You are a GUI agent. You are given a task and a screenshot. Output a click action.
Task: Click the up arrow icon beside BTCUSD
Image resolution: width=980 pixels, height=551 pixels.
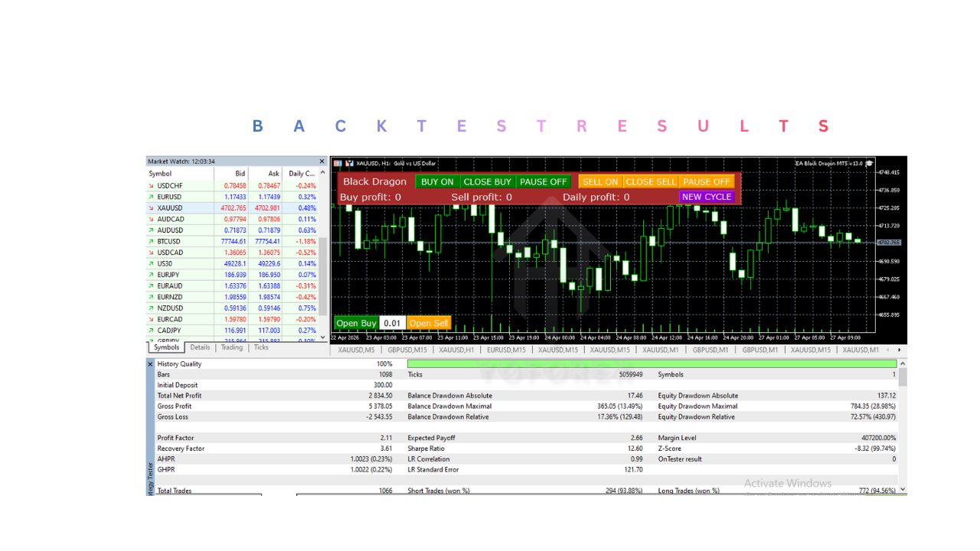coord(152,241)
